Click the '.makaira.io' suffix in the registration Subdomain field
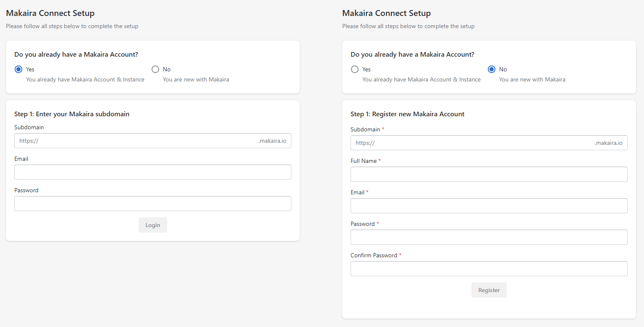This screenshot has width=644, height=327. (608, 143)
